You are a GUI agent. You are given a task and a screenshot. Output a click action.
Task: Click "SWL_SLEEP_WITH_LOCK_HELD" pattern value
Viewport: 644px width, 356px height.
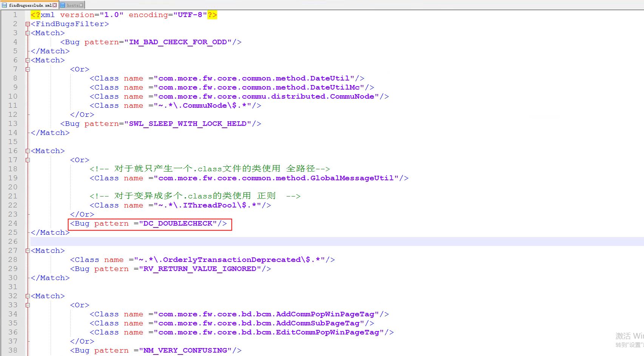[188, 124]
